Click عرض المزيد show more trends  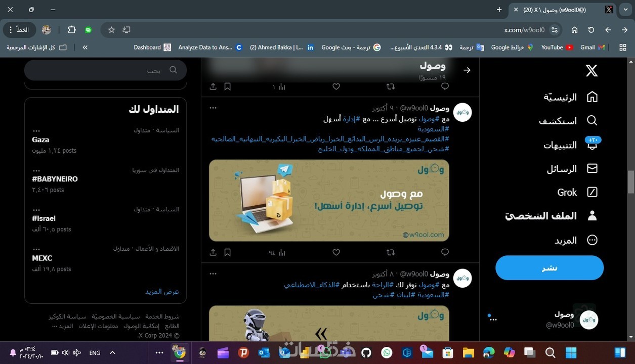(162, 292)
